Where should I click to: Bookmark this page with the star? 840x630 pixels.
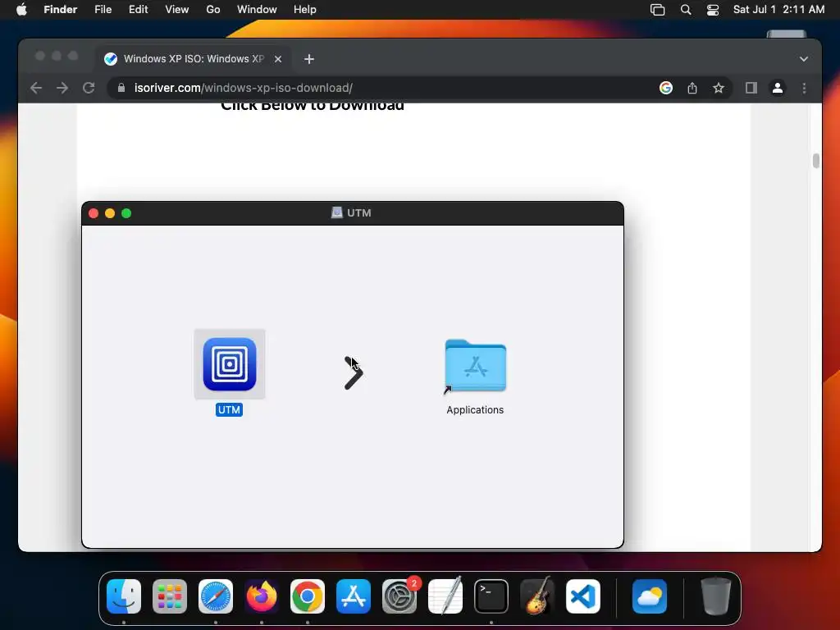719,88
